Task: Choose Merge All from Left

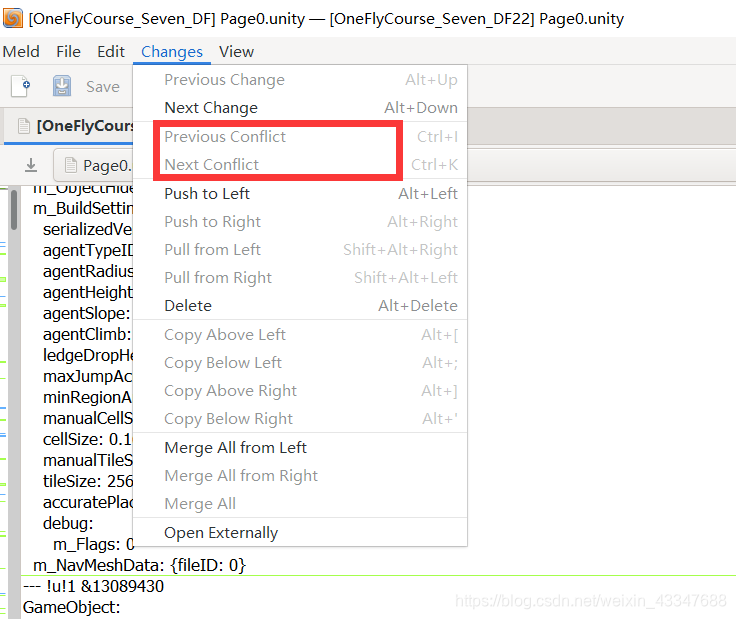Action: [x=300, y=448]
